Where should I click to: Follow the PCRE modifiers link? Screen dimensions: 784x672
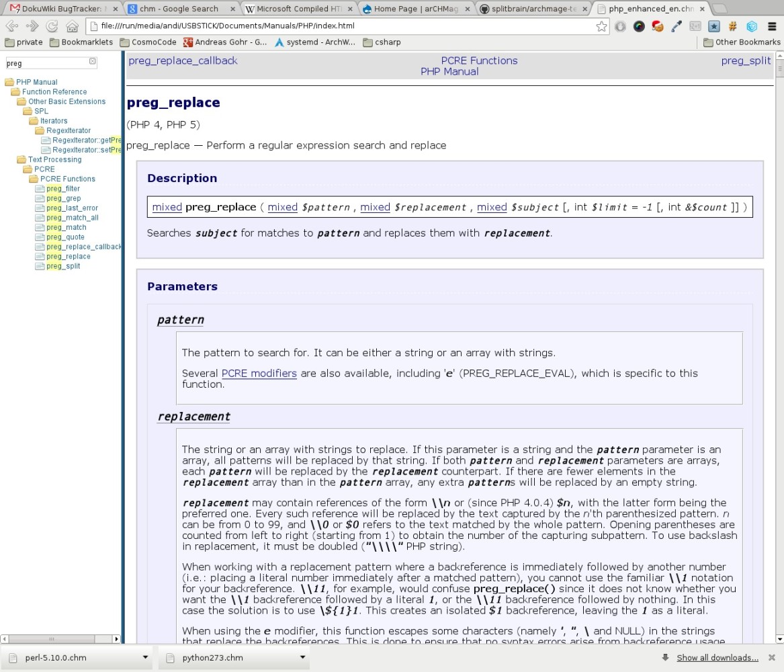click(259, 373)
